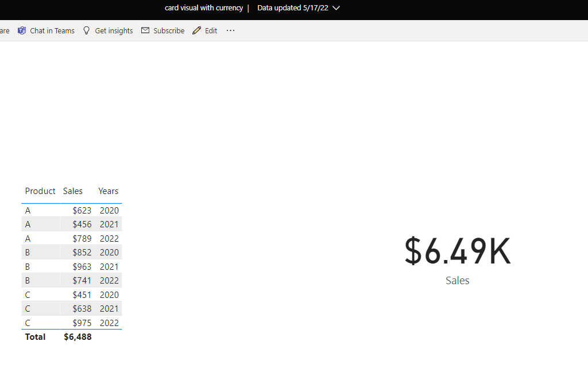
Task: Select the $852 sales cell
Action: point(82,253)
